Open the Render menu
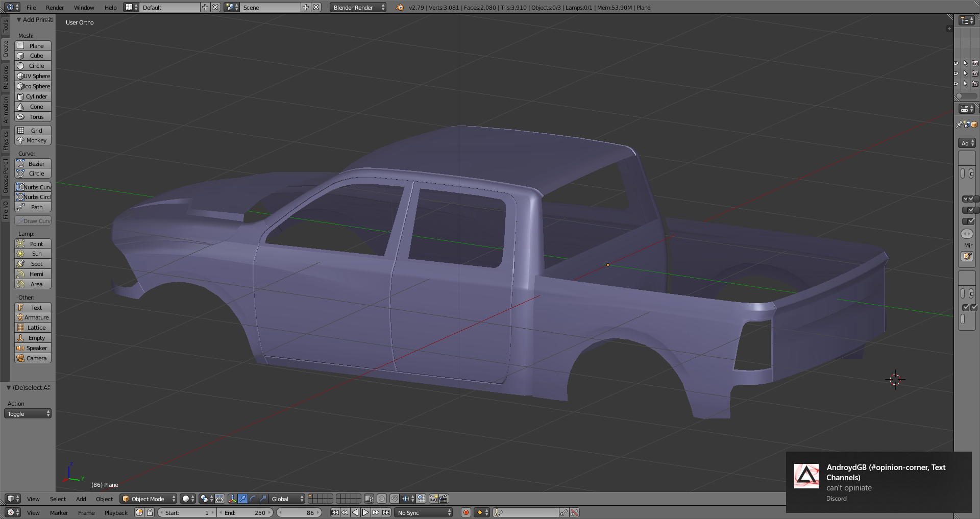Screen dimensions: 980x519 [x=55, y=7]
